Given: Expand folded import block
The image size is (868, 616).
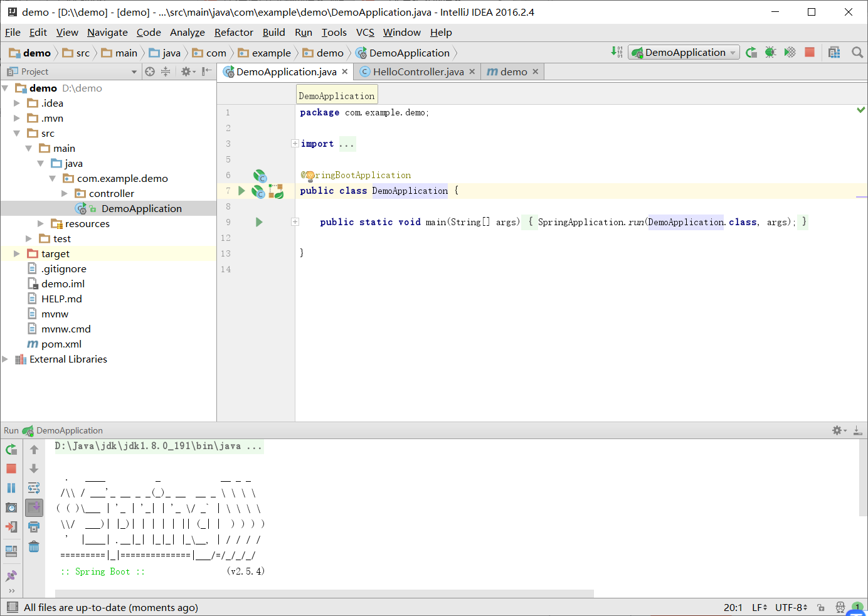Looking at the screenshot, I should click(295, 144).
